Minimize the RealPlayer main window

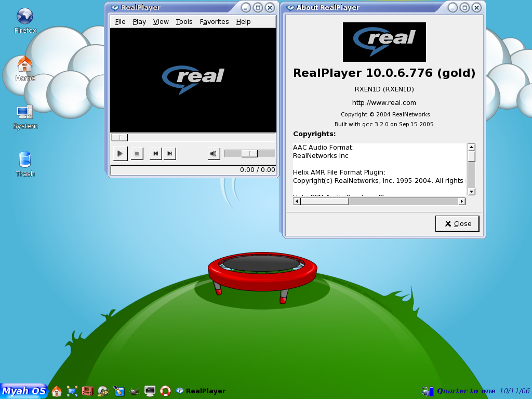(x=246, y=7)
